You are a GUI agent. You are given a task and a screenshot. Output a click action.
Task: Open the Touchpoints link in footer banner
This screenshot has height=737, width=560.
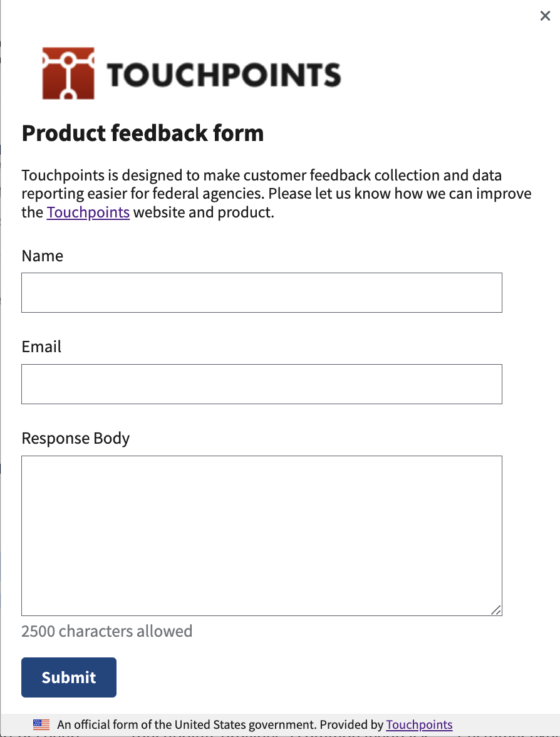click(419, 725)
